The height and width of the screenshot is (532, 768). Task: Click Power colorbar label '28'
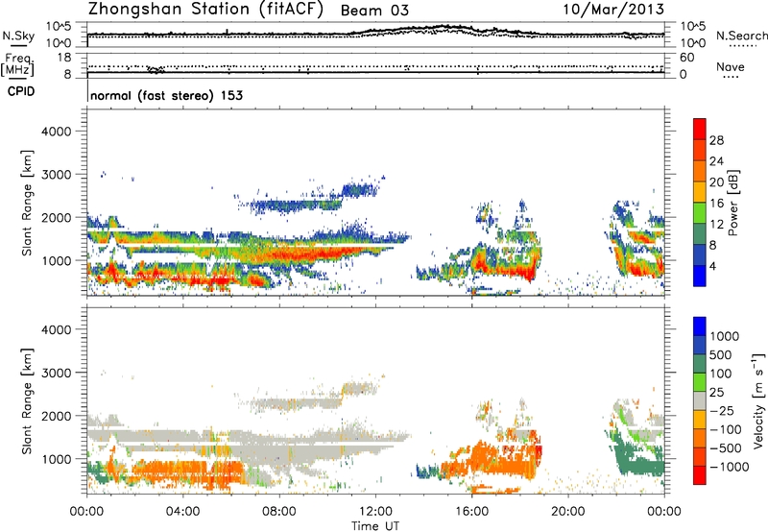716,140
